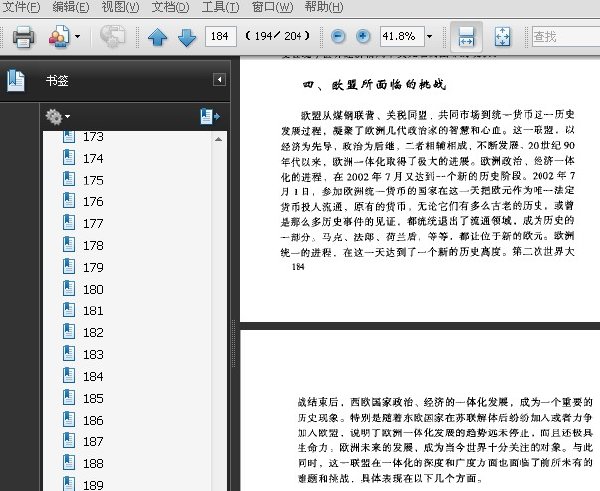Select bookmark 177

[83, 223]
